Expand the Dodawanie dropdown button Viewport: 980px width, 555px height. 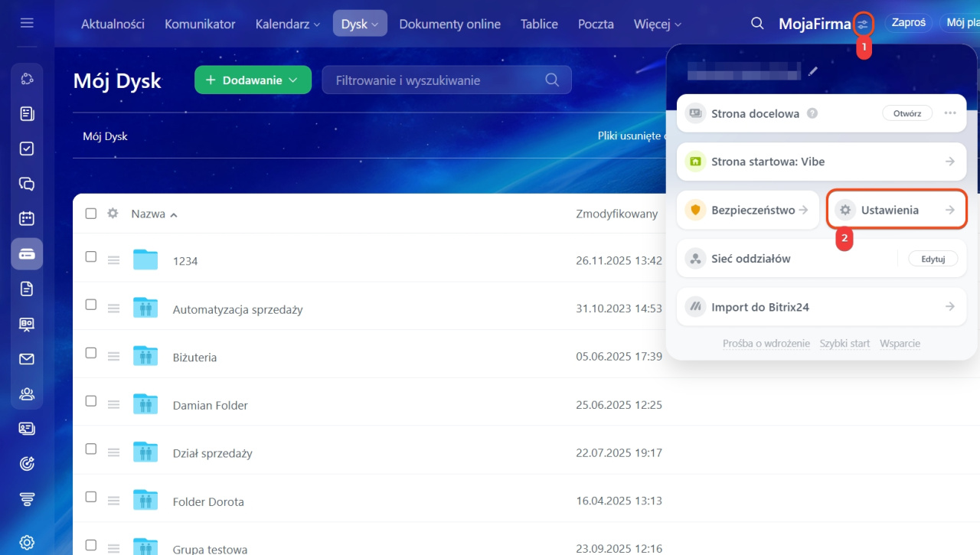[253, 80]
